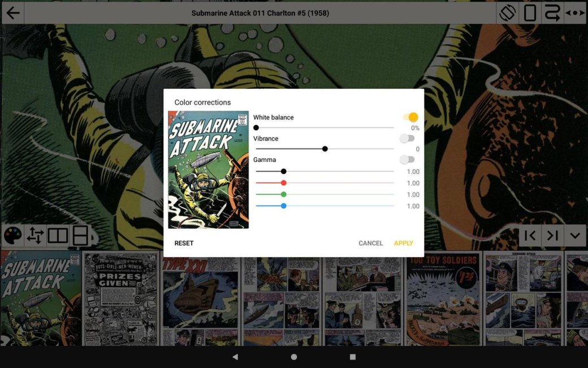The height and width of the screenshot is (368, 588).
Task: Apply the color corrections
Action: tap(404, 243)
